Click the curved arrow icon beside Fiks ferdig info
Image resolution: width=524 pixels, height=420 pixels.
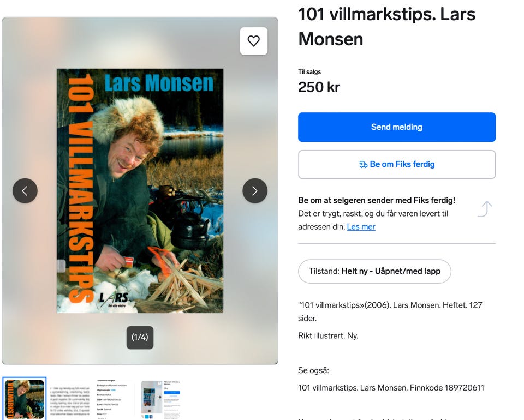485,209
